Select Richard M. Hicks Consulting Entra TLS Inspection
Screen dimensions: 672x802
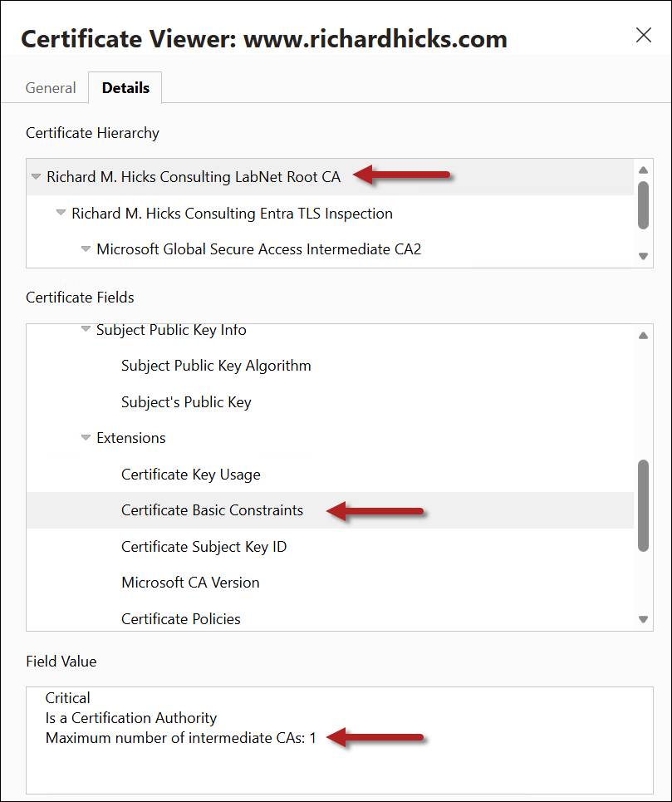330,214
